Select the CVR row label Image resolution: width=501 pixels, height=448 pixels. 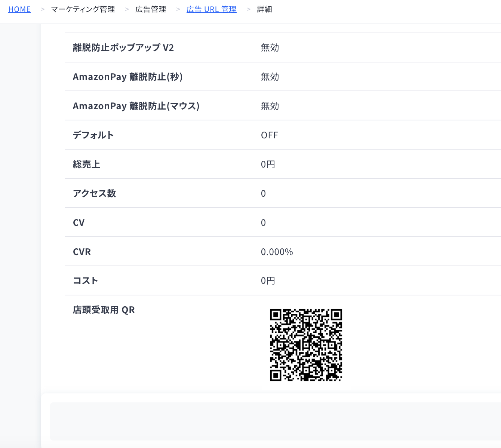pyautogui.click(x=82, y=252)
